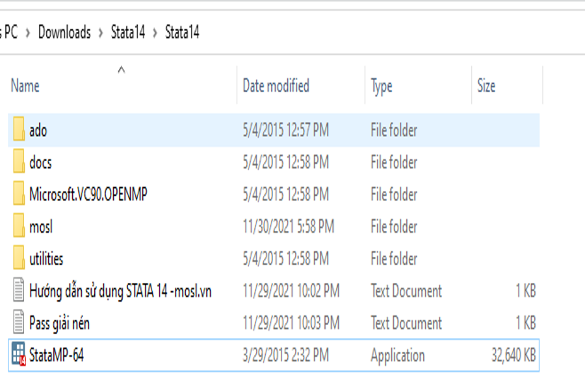Click the date 5/4/2015 12:57 PM of ado
This screenshot has height=392, width=585.
pos(286,130)
